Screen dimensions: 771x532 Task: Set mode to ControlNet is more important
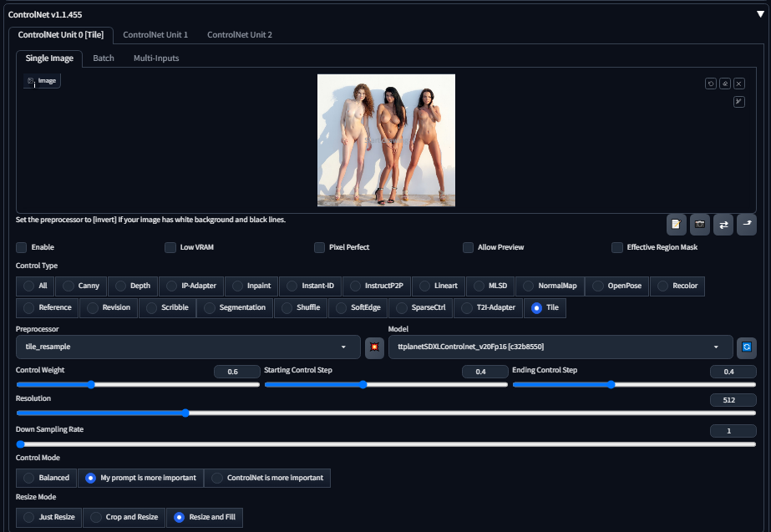point(267,478)
